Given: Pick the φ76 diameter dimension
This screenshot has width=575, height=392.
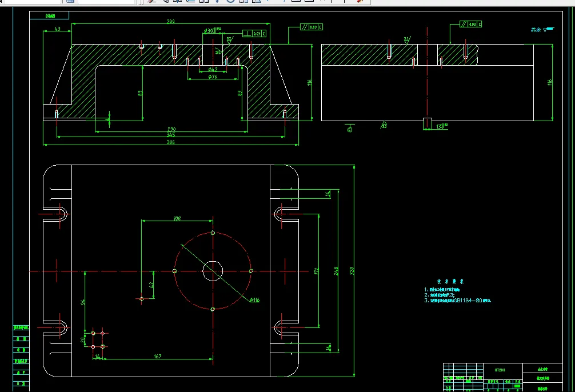Looking at the screenshot, I should click(x=212, y=77).
